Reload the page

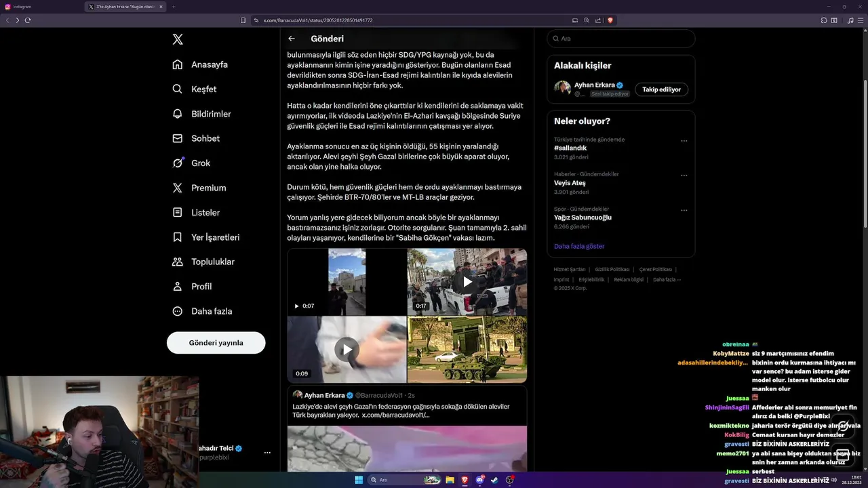28,20
